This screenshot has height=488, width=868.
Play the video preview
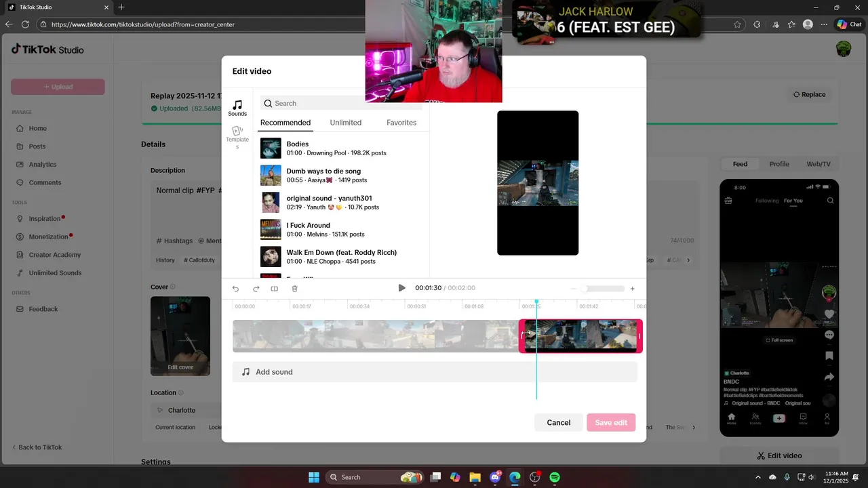pyautogui.click(x=401, y=288)
